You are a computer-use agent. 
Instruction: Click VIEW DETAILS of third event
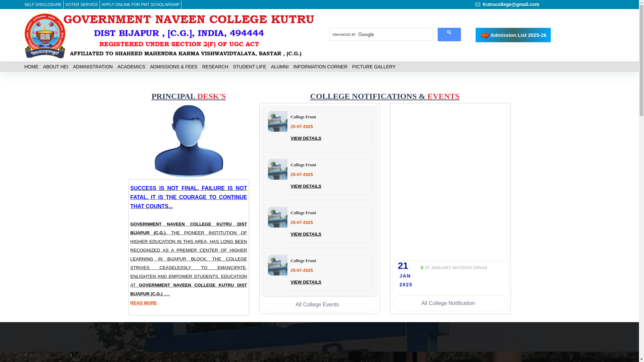306,234
